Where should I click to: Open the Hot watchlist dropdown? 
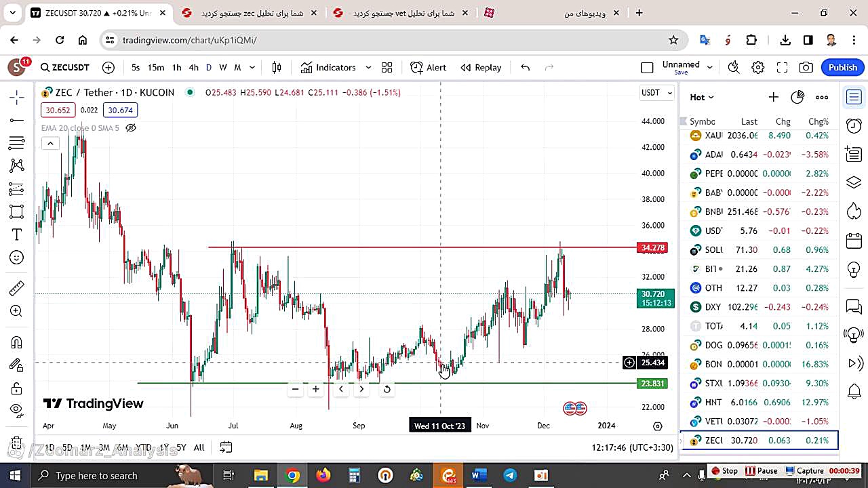point(702,97)
